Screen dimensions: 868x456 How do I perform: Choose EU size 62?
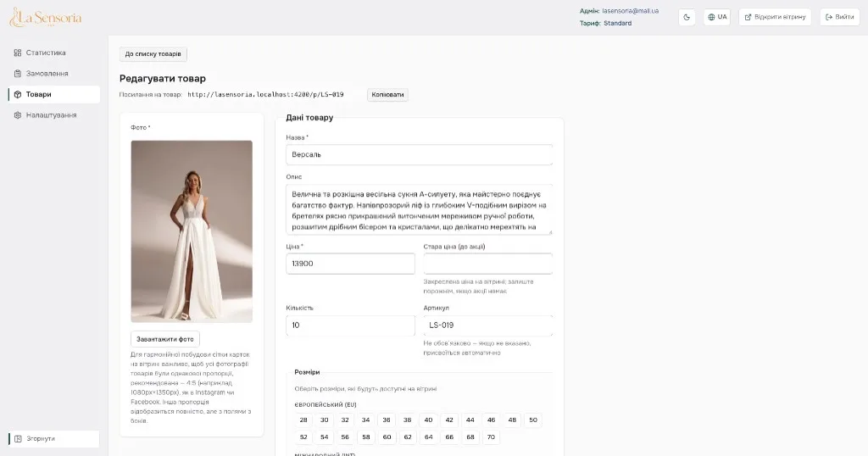[408, 437]
